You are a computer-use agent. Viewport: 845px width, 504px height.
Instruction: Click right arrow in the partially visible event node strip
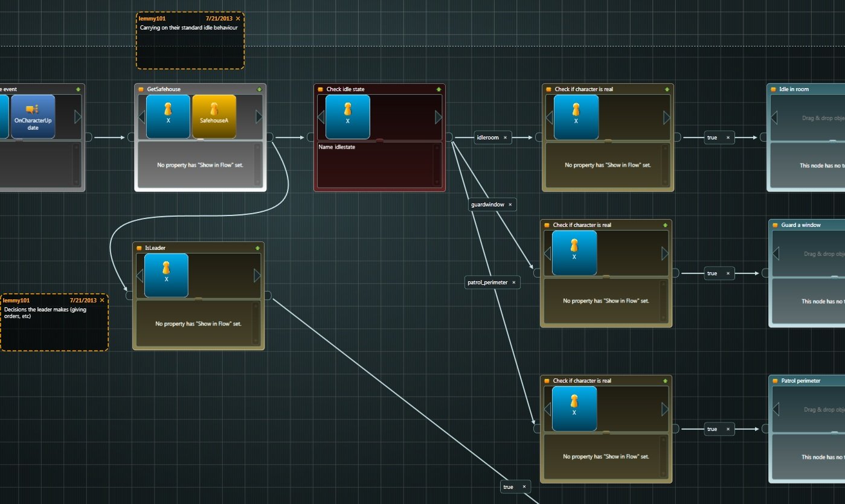click(x=78, y=116)
